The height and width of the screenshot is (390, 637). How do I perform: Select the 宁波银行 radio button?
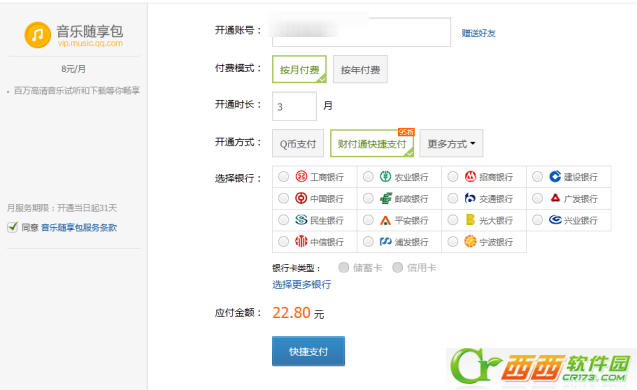point(453,241)
